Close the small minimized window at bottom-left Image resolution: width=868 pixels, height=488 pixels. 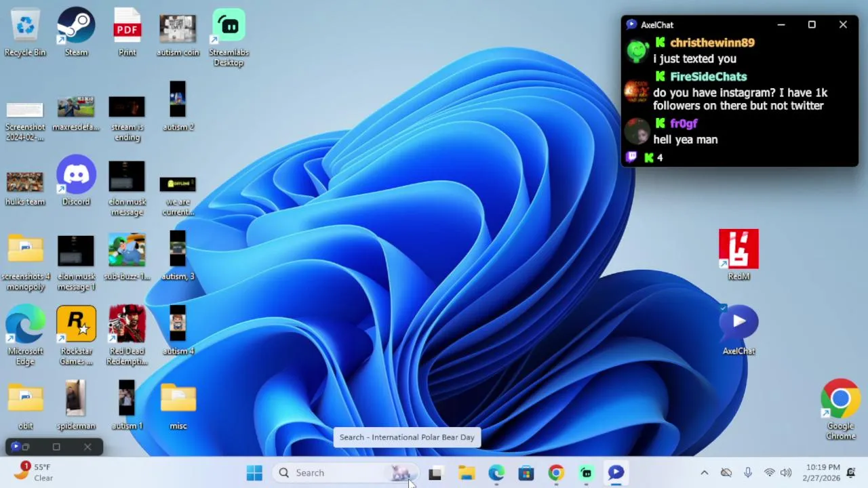pyautogui.click(x=87, y=447)
